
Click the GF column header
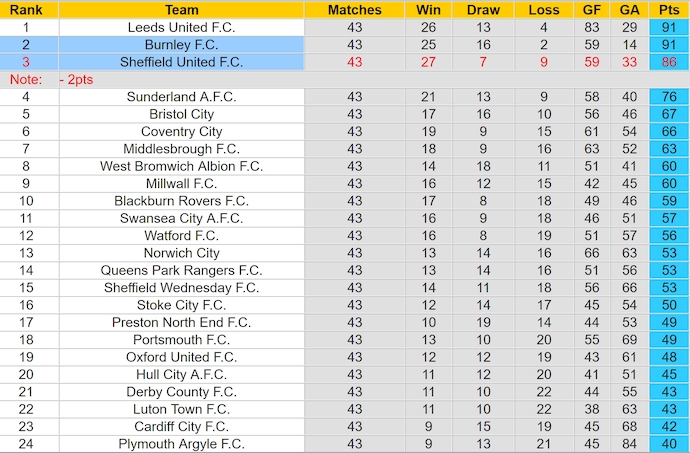click(593, 10)
